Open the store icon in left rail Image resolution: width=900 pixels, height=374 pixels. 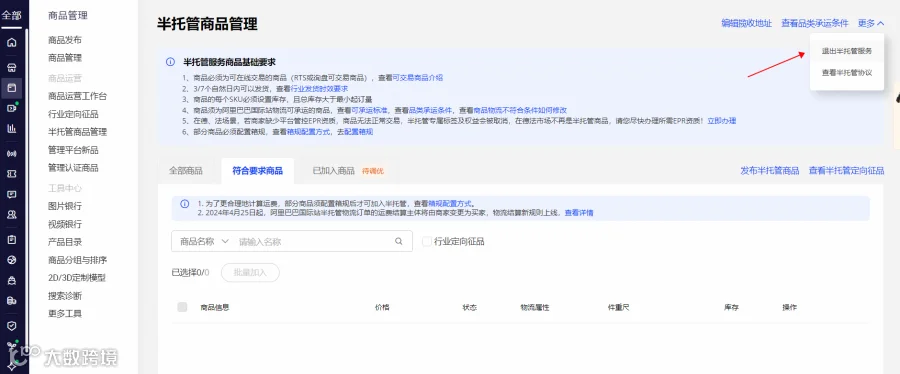[11, 67]
